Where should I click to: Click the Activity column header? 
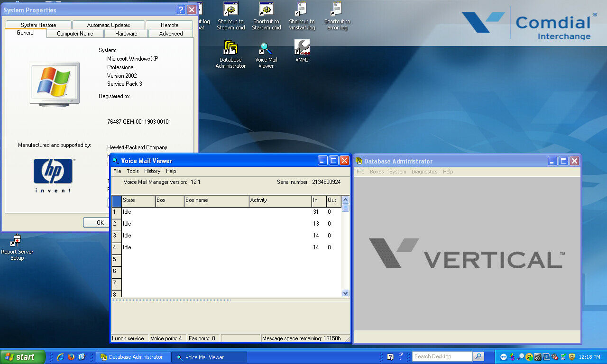click(x=280, y=201)
